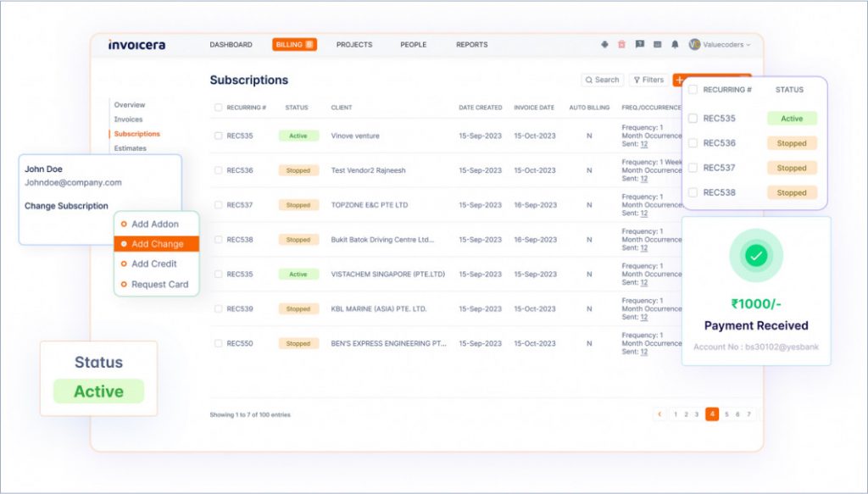This screenshot has height=494, width=868.
Task: Open Estimates in the left sidebar
Action: [130, 148]
